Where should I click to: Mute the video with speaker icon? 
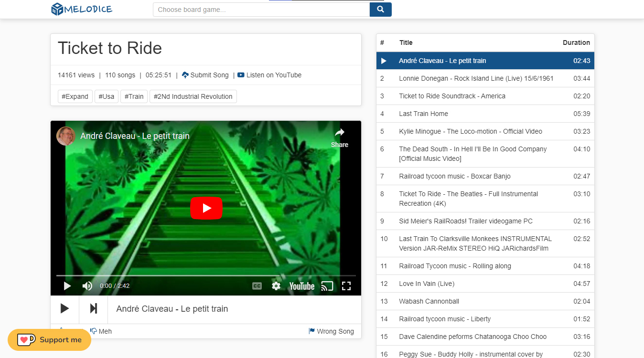(87, 286)
